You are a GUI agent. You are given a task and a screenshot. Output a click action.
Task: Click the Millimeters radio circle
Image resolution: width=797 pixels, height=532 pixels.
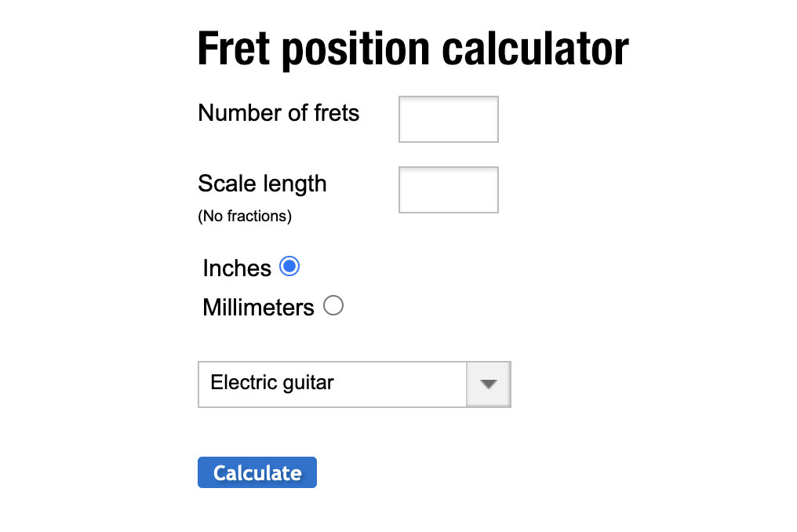333,306
